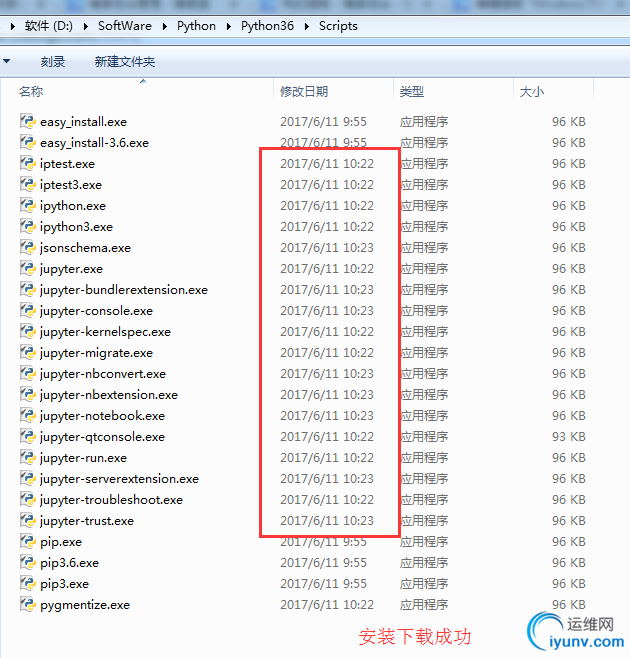The width and height of the screenshot is (630, 658).
Task: Expand the arrow after 软件 (D:) breadcrumb
Action: click(x=86, y=26)
